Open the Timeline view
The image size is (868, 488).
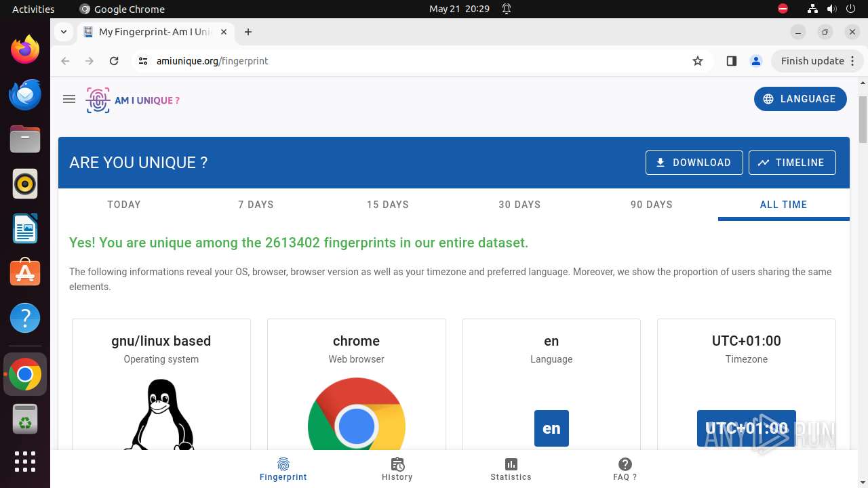[x=792, y=163]
